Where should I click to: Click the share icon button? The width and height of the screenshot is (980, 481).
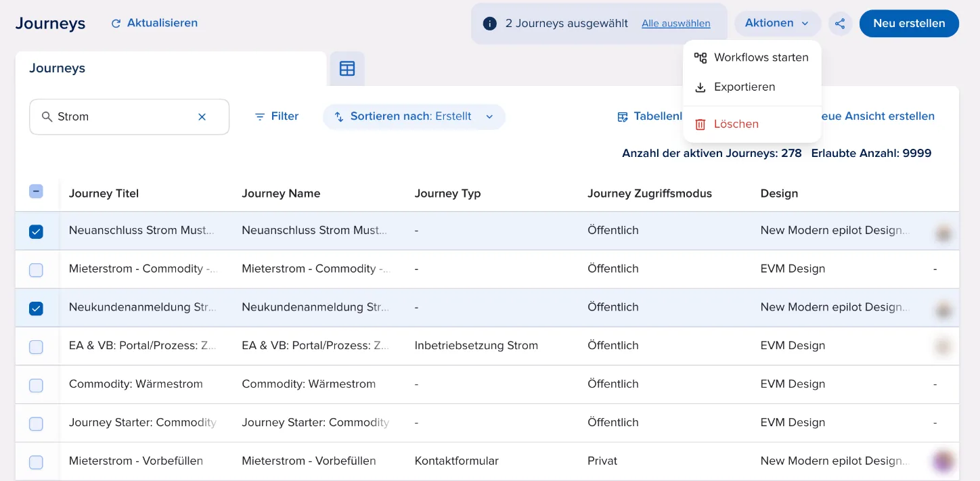click(x=840, y=24)
